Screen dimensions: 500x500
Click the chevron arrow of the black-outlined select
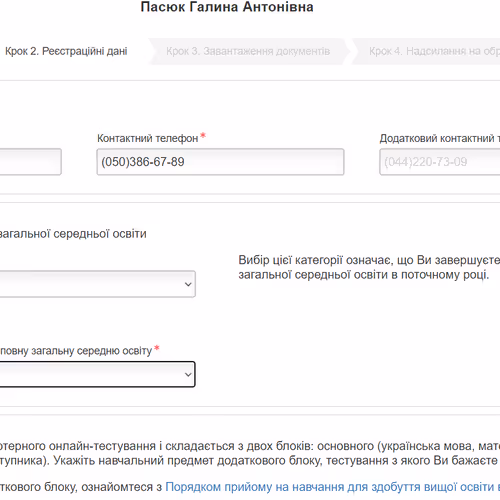[x=188, y=375]
